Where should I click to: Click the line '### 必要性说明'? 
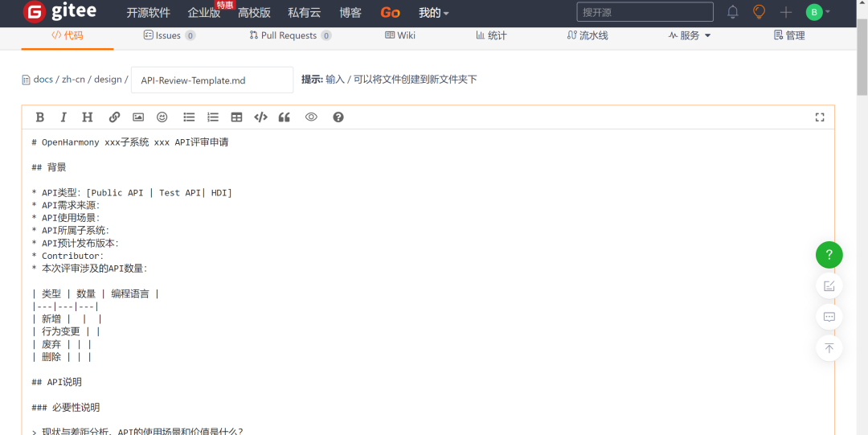(66, 408)
